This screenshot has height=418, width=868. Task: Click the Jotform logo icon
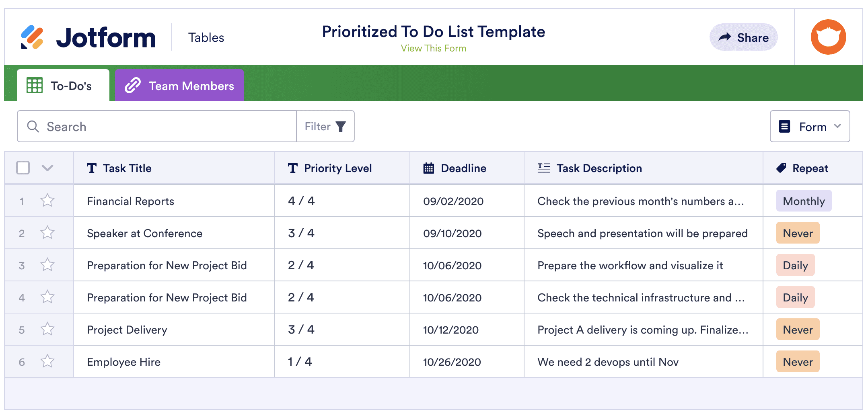32,37
